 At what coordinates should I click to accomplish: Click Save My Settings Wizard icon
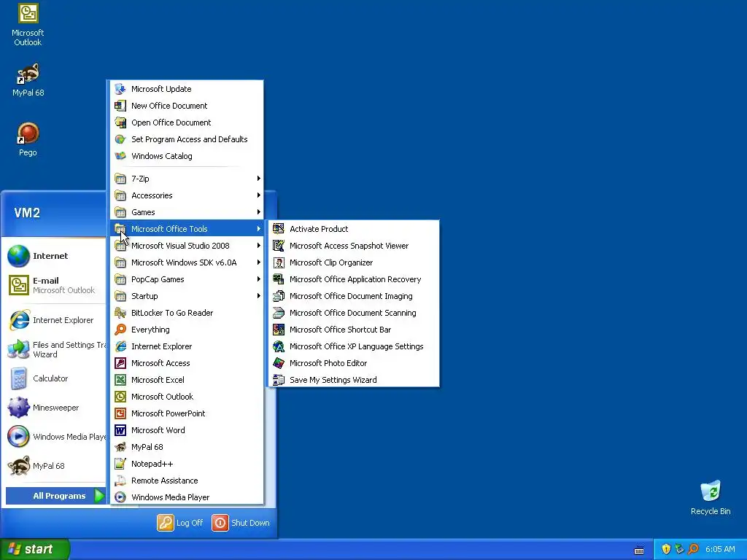click(x=279, y=380)
